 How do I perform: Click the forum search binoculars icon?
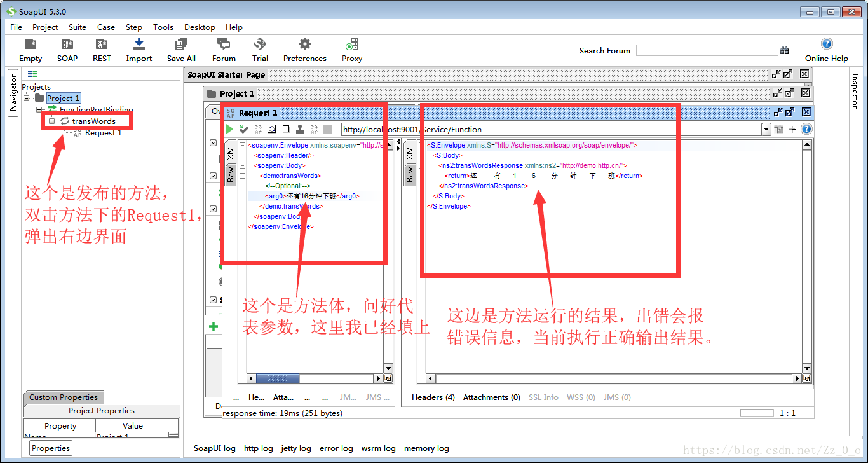pyautogui.click(x=785, y=50)
